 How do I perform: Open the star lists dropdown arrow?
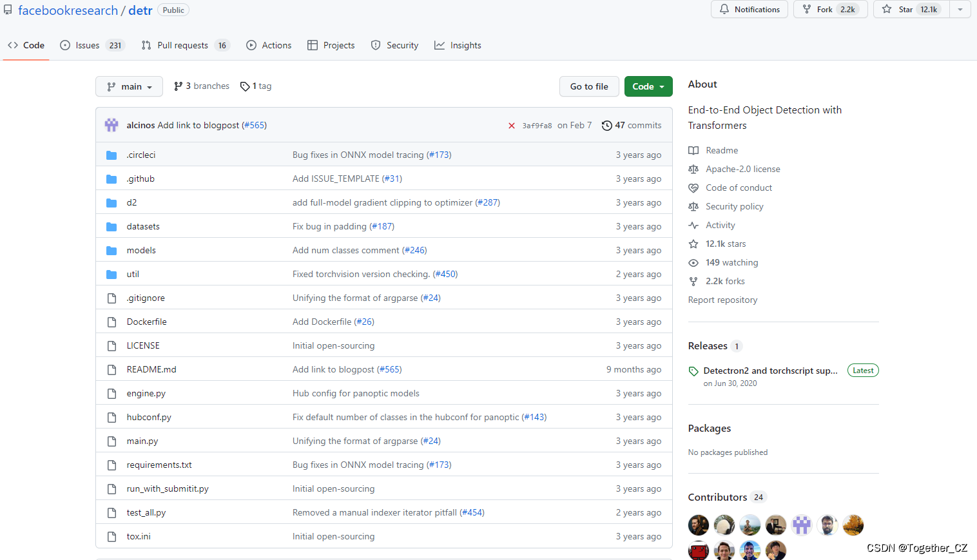point(960,9)
